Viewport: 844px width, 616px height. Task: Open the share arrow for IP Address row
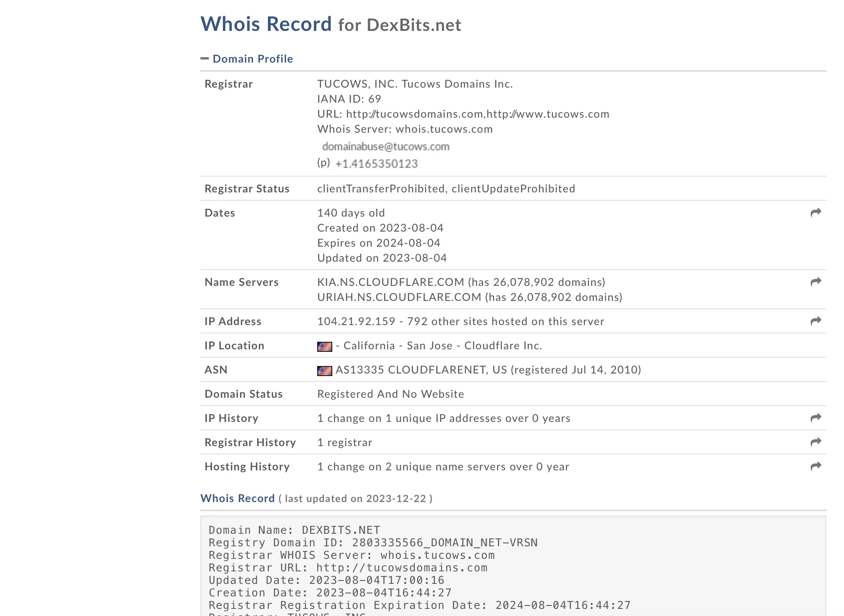pyautogui.click(x=816, y=321)
